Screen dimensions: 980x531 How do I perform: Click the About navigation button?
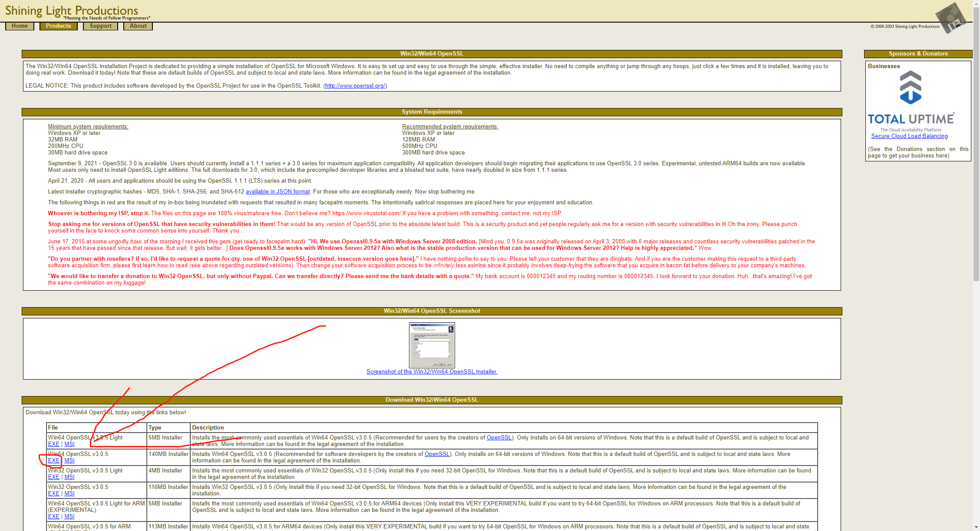coord(137,26)
